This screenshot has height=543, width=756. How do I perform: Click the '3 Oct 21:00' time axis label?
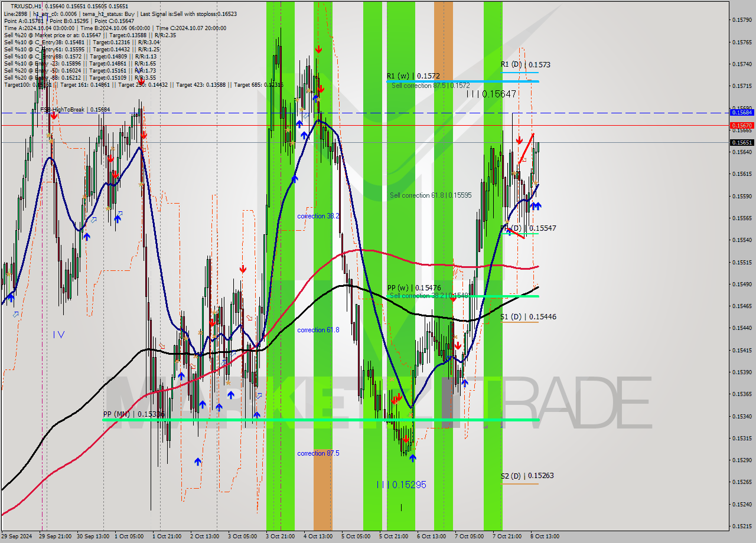281,537
